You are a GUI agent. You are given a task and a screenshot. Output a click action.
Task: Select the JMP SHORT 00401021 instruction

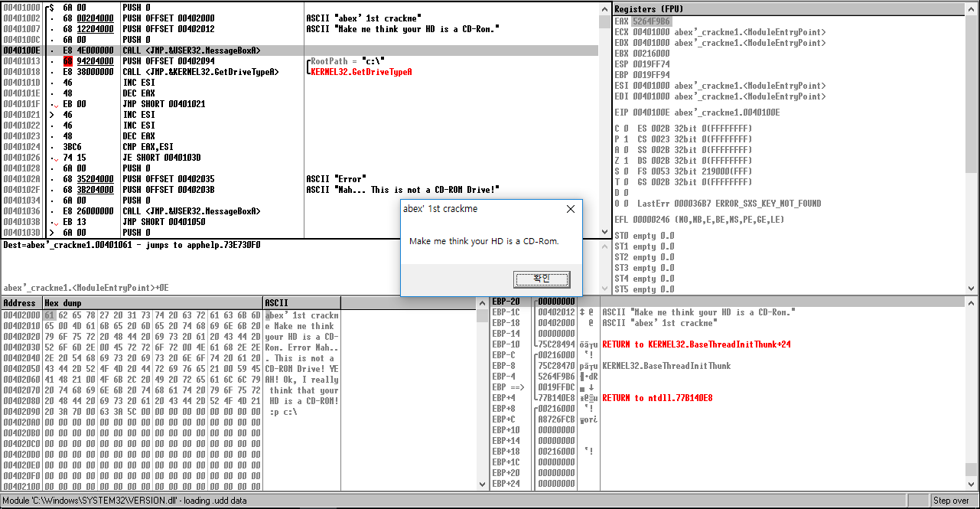coord(164,103)
